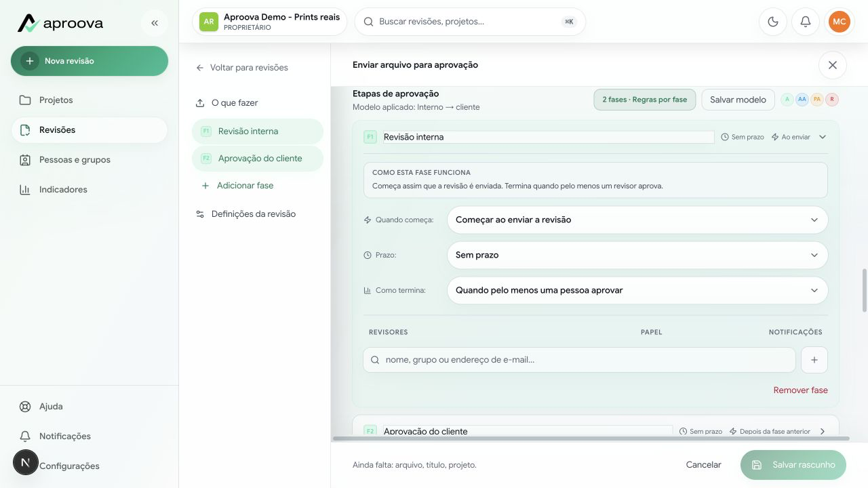Open the MC user avatar menu
868x488 pixels.
click(x=840, y=22)
